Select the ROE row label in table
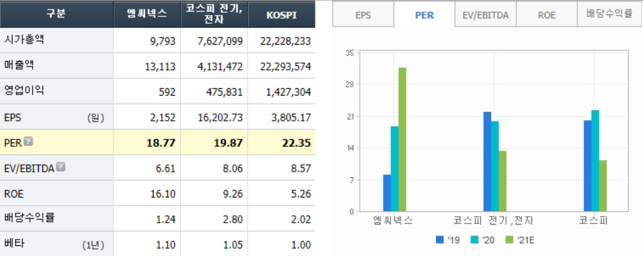644x256 pixels. pyautogui.click(x=14, y=194)
